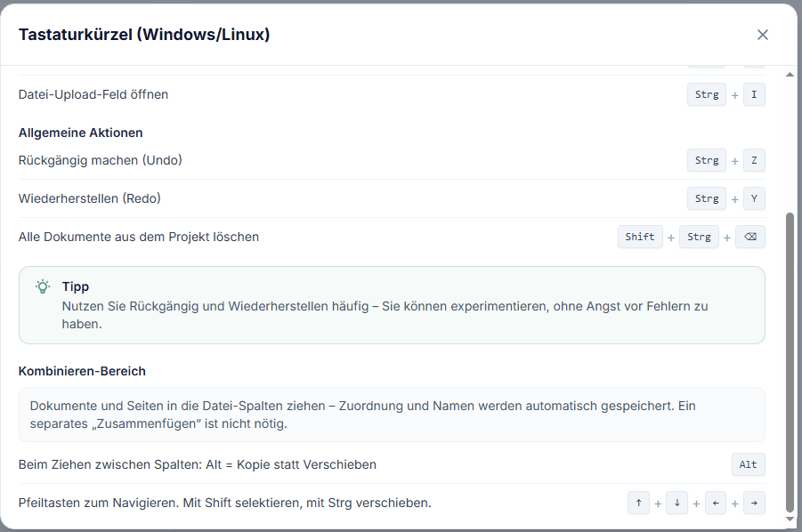The image size is (802, 532).
Task: Click the Allgemeine Aktionen heading
Action: click(81, 133)
